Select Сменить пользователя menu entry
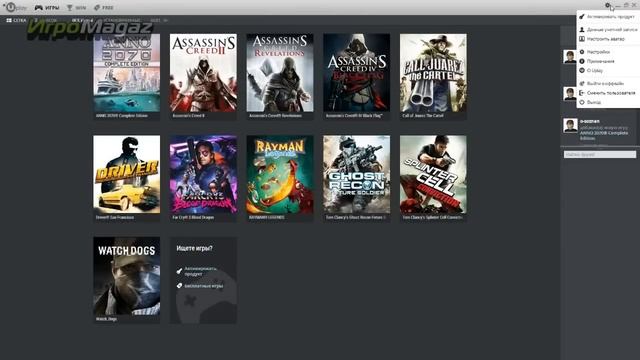Viewport: 640px width, 360px height. pyautogui.click(x=607, y=93)
